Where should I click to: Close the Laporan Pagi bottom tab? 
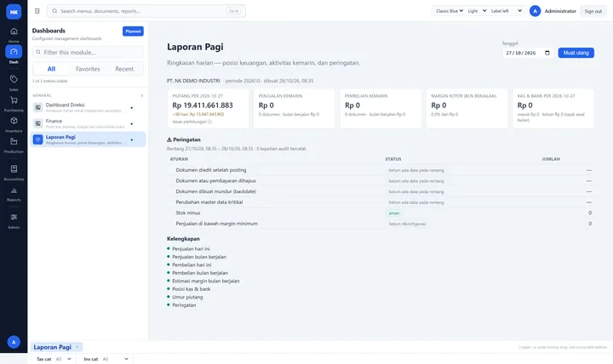(x=77, y=347)
